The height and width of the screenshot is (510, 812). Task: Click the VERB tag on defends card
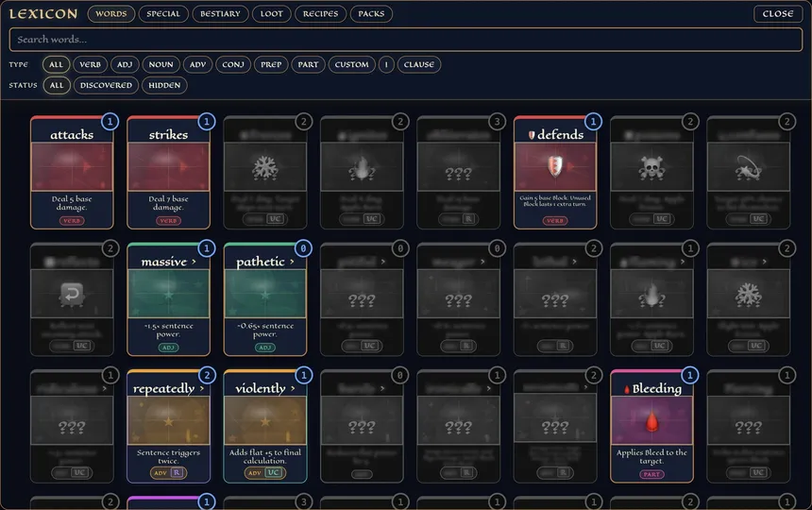(554, 221)
